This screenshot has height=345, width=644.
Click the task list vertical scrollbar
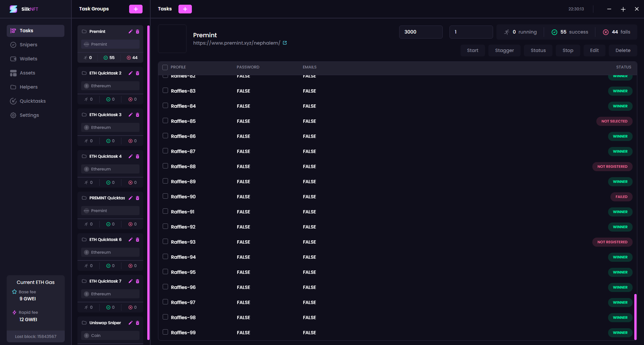pyautogui.click(x=635, y=317)
